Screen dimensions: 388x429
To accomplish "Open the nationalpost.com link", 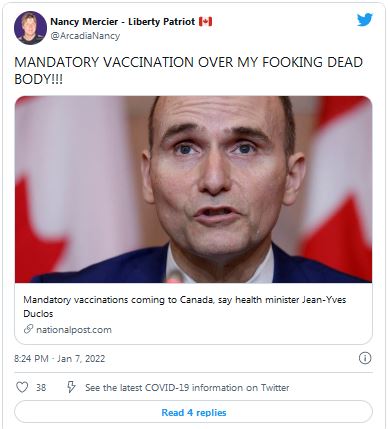I will [x=74, y=330].
